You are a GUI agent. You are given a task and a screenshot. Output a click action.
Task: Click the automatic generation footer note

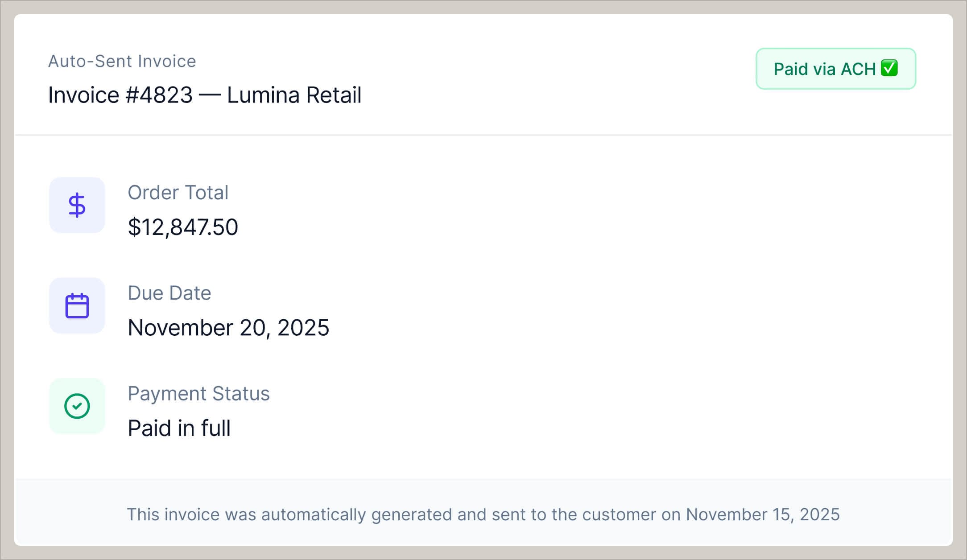pos(483,514)
